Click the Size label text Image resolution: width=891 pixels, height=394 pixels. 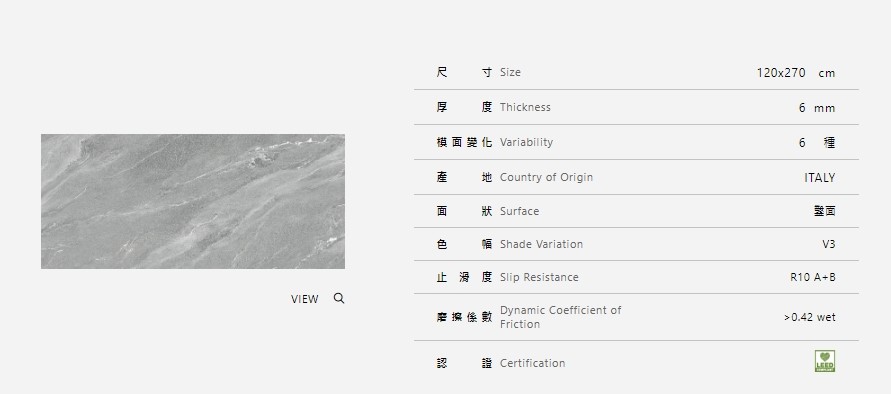tap(510, 72)
